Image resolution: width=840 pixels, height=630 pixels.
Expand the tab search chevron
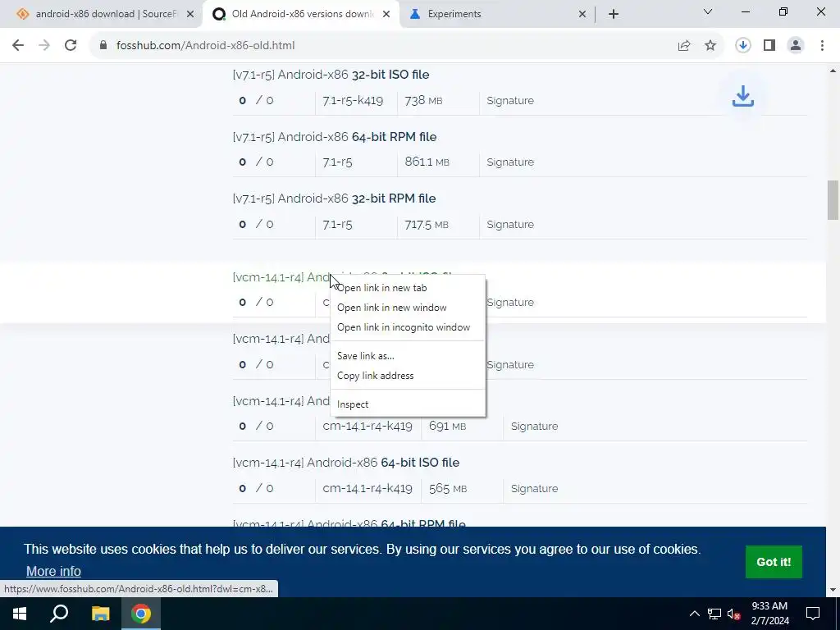(708, 11)
